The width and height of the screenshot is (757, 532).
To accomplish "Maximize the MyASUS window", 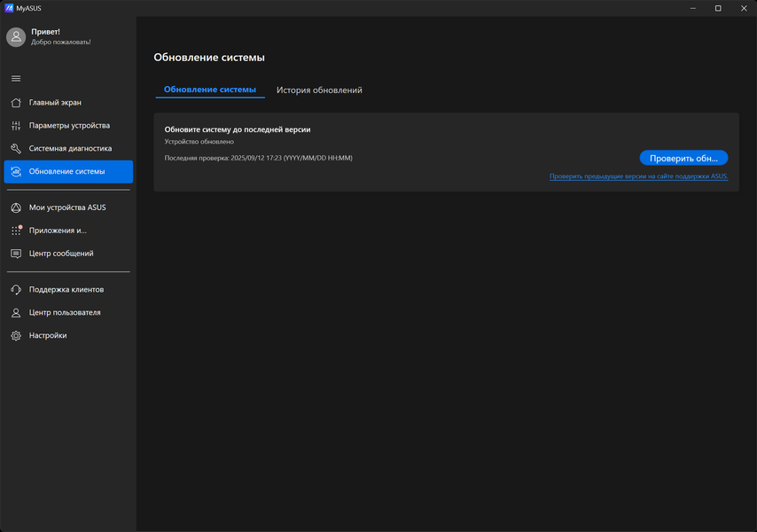I will (x=718, y=8).
